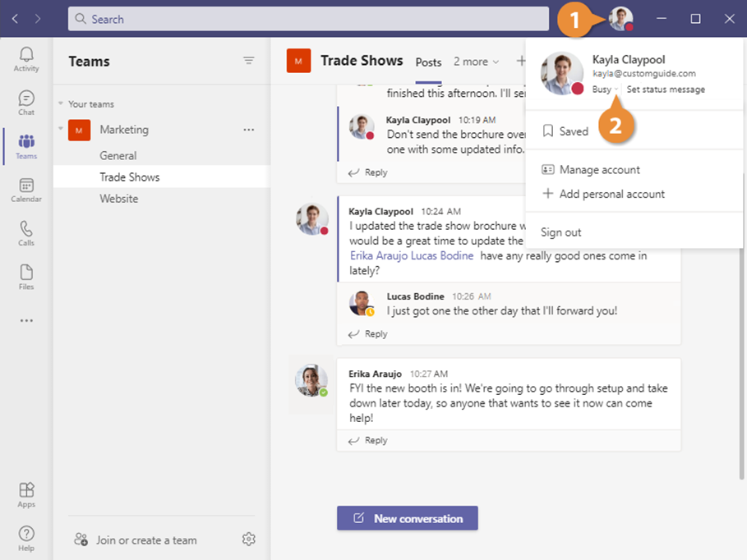Collapse the Your teams section

coord(61,103)
